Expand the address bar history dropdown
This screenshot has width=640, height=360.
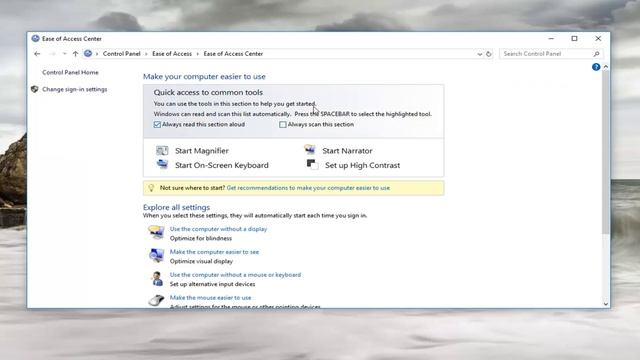tap(480, 54)
